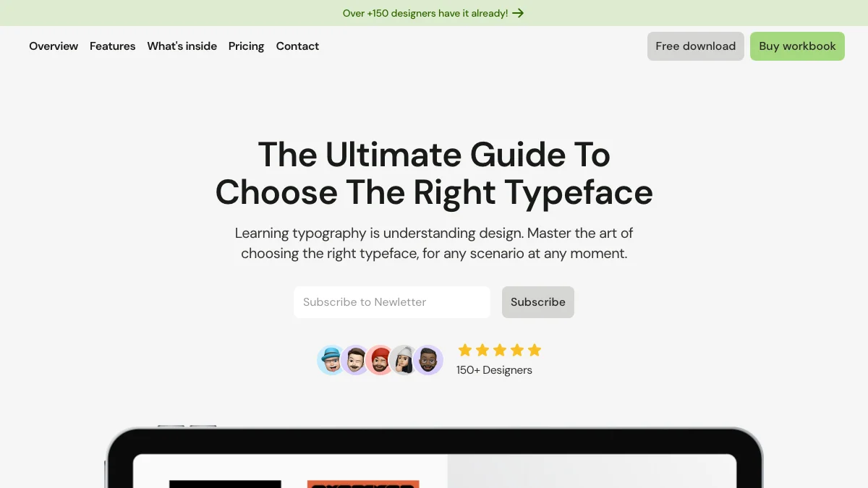
Task: Go to the Features section
Action: pos(112,46)
